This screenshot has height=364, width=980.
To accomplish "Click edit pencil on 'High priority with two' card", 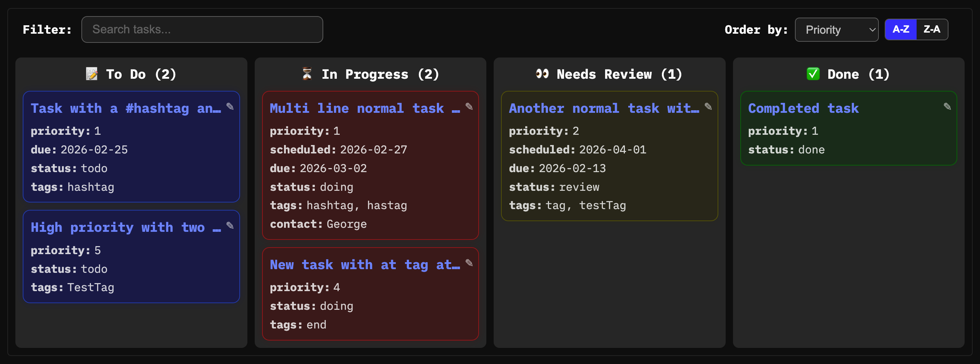I will (230, 226).
